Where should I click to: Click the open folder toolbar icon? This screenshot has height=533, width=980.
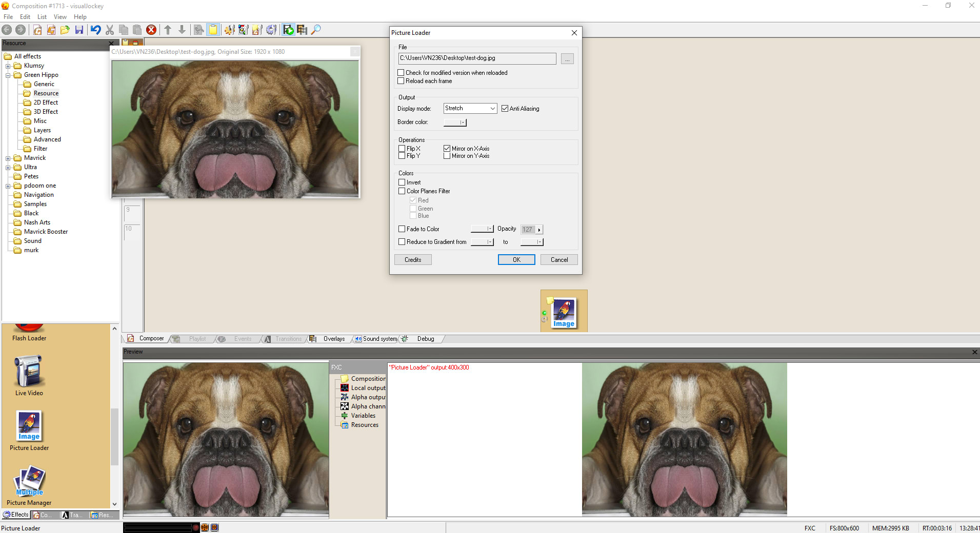(x=65, y=30)
